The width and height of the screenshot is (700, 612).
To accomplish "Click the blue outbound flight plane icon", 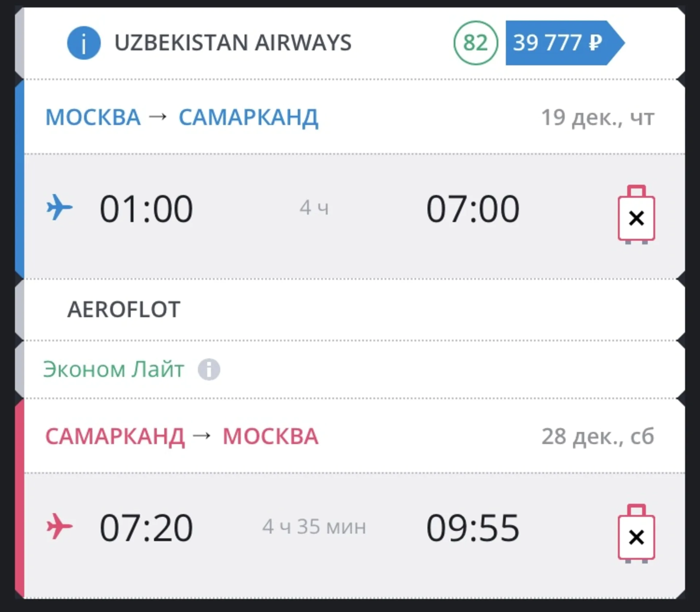I will (59, 208).
